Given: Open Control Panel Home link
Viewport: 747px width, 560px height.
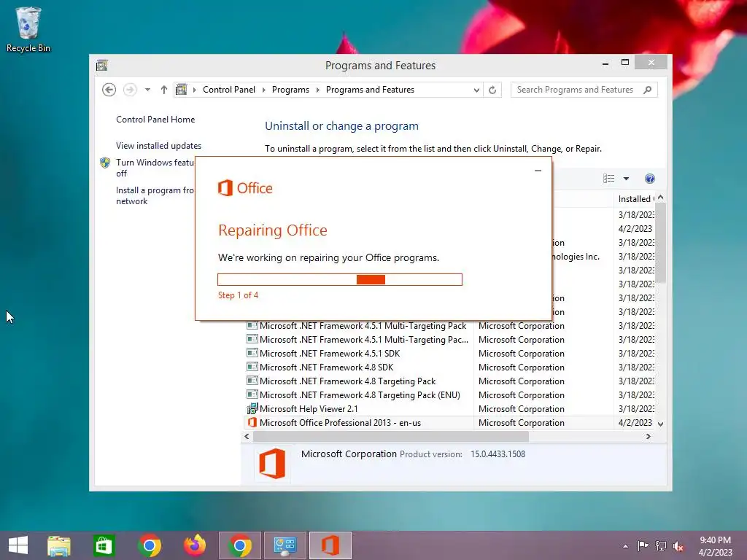Looking at the screenshot, I should [x=155, y=120].
